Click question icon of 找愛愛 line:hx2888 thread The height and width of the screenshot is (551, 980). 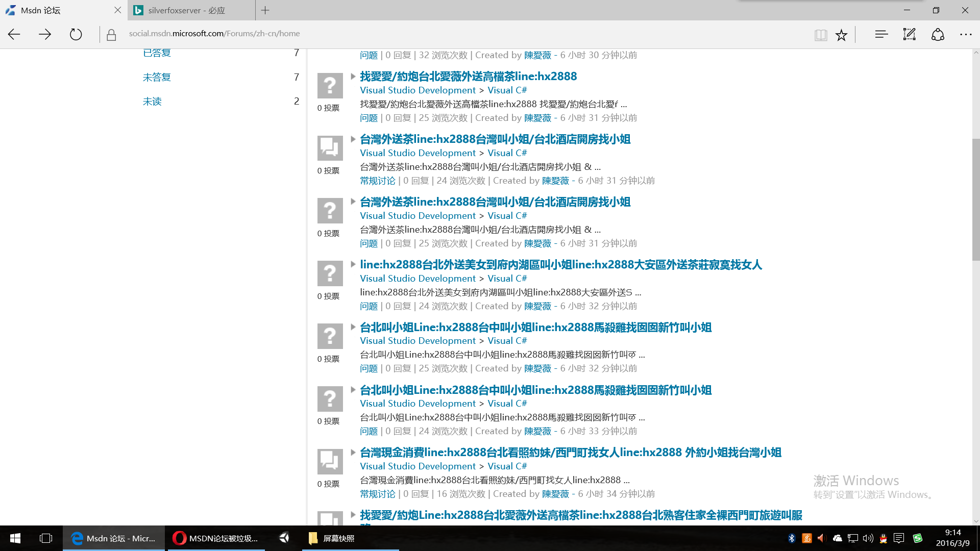(x=330, y=85)
